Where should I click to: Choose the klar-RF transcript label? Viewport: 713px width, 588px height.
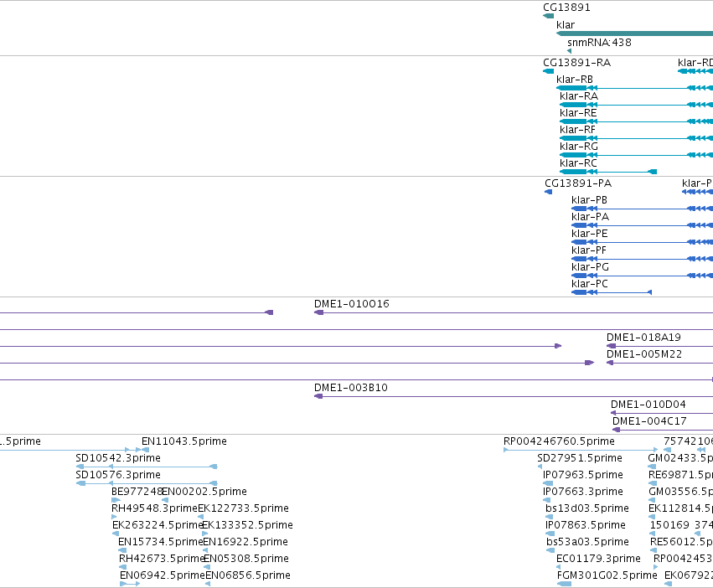[577, 130]
